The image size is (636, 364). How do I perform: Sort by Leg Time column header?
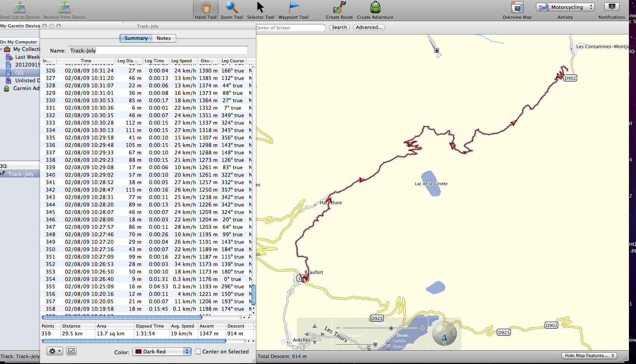click(x=156, y=61)
